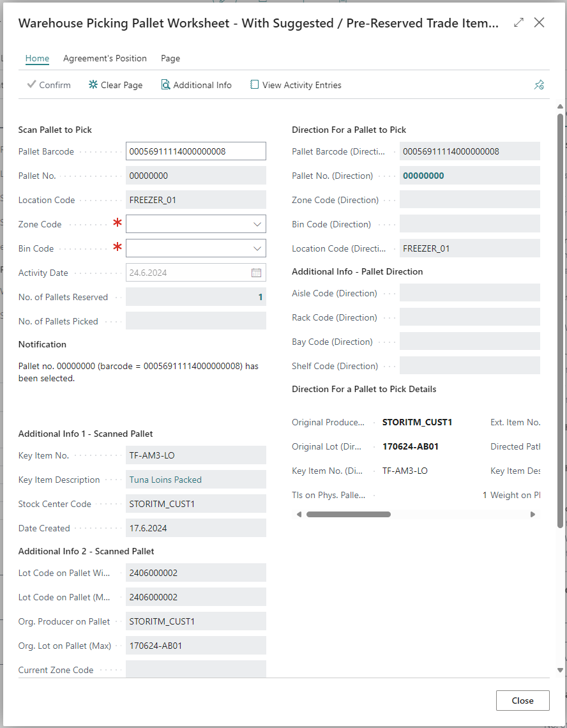Expand dialog to full screen

pos(518,23)
